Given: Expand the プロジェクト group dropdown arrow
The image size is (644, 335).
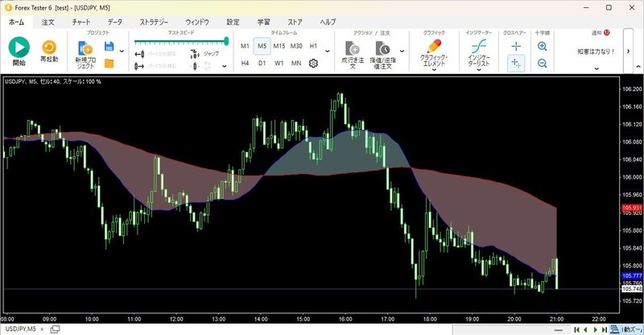Looking at the screenshot, I should coord(122,52).
